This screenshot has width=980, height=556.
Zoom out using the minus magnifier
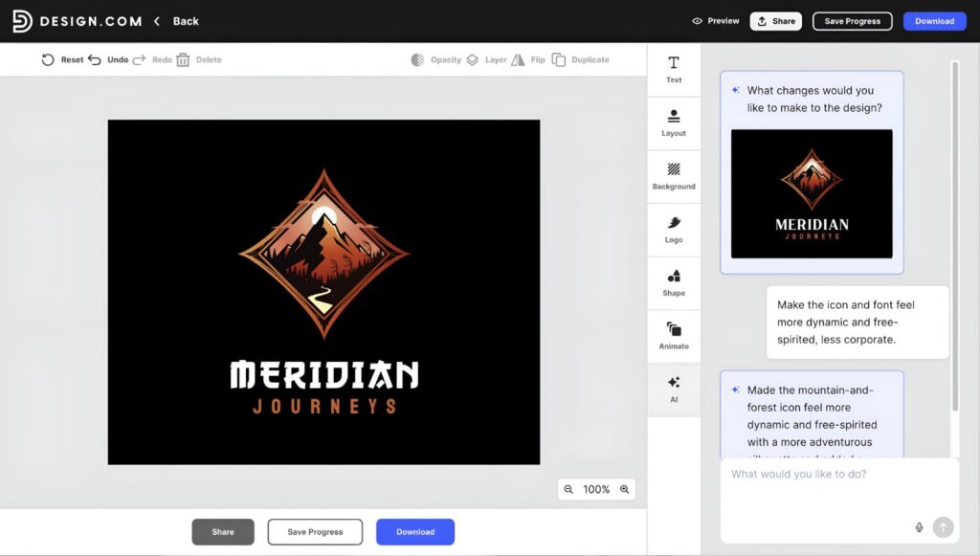568,489
